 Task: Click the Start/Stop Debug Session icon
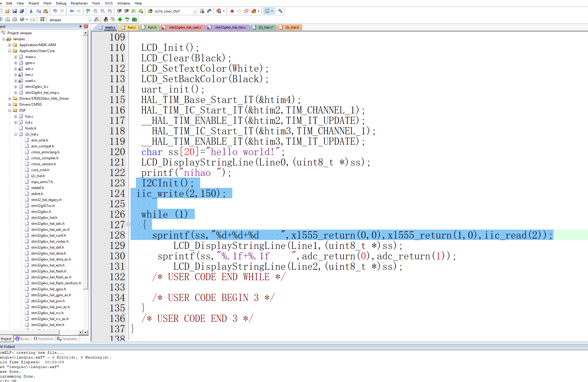[x=219, y=11]
